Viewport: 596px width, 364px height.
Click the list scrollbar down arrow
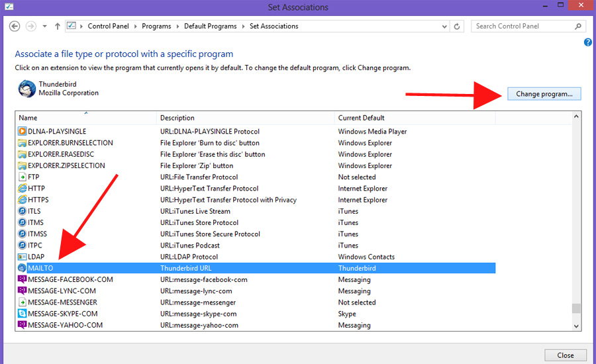click(x=576, y=326)
